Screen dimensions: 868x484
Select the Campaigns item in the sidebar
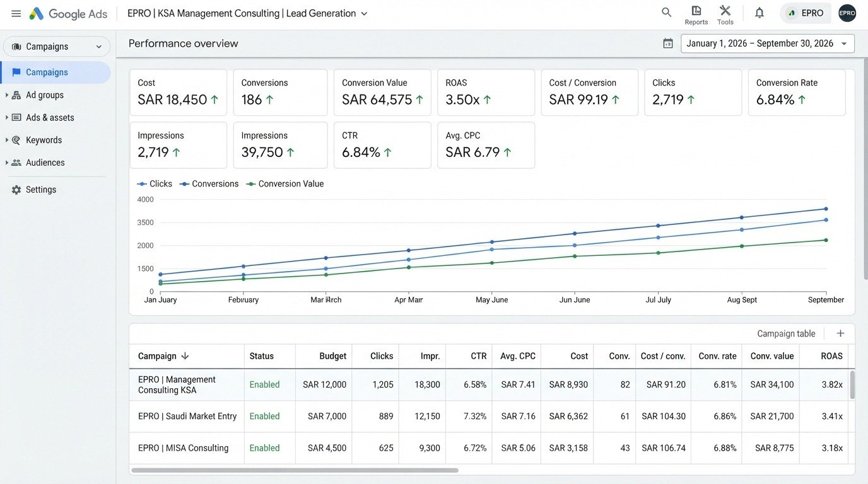click(56, 72)
